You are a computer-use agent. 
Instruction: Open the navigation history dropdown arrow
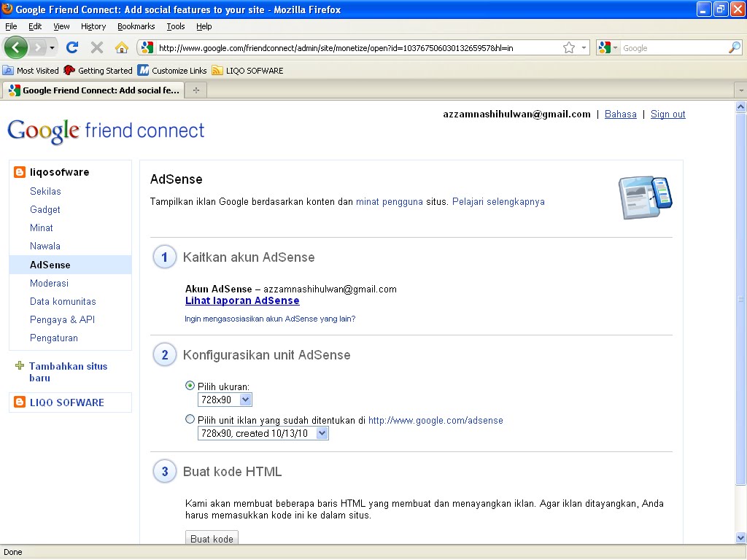pos(52,47)
